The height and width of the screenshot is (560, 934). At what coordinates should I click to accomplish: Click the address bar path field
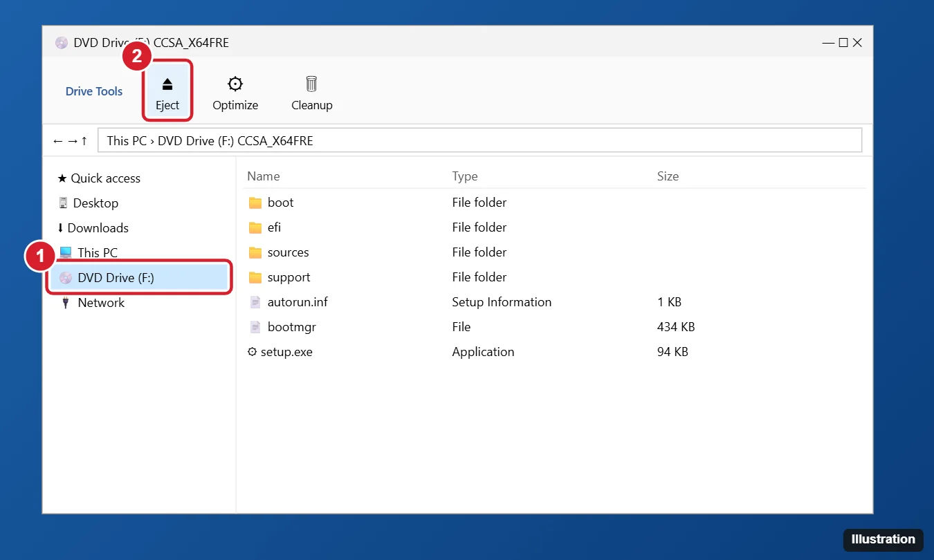click(480, 140)
